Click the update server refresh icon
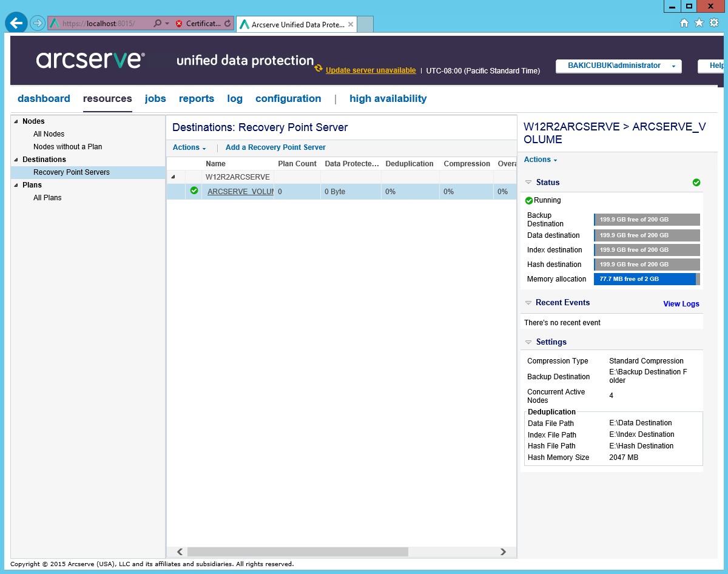 coord(318,69)
